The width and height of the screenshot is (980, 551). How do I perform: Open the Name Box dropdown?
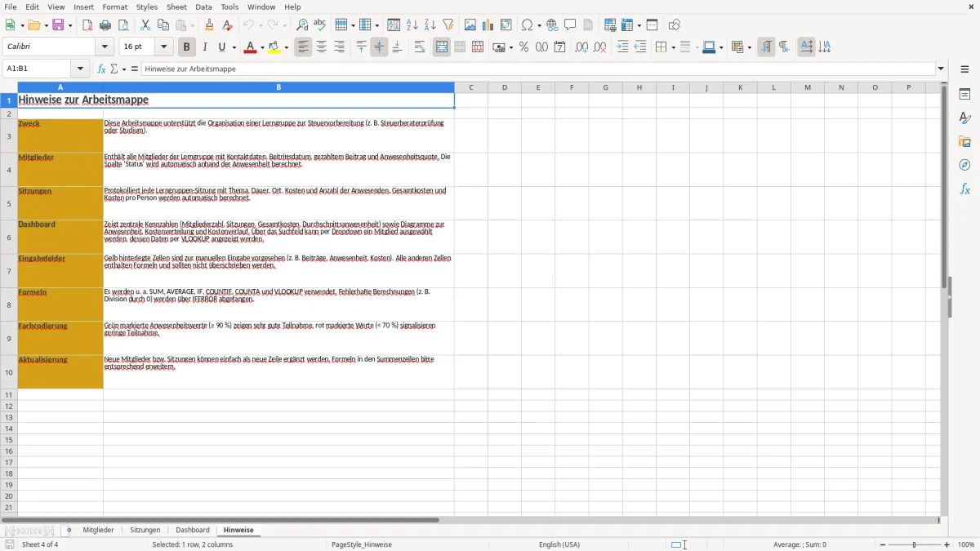coord(80,69)
